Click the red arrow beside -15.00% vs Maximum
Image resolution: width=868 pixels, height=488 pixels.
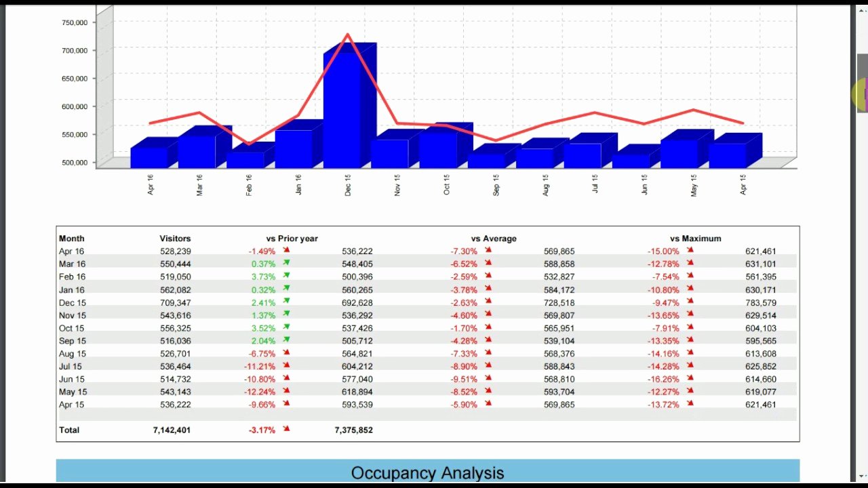click(x=690, y=250)
